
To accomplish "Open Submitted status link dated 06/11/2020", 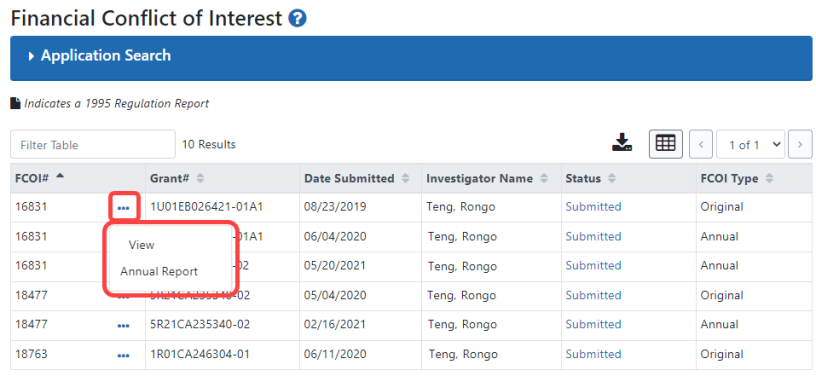I will click(x=593, y=354).
